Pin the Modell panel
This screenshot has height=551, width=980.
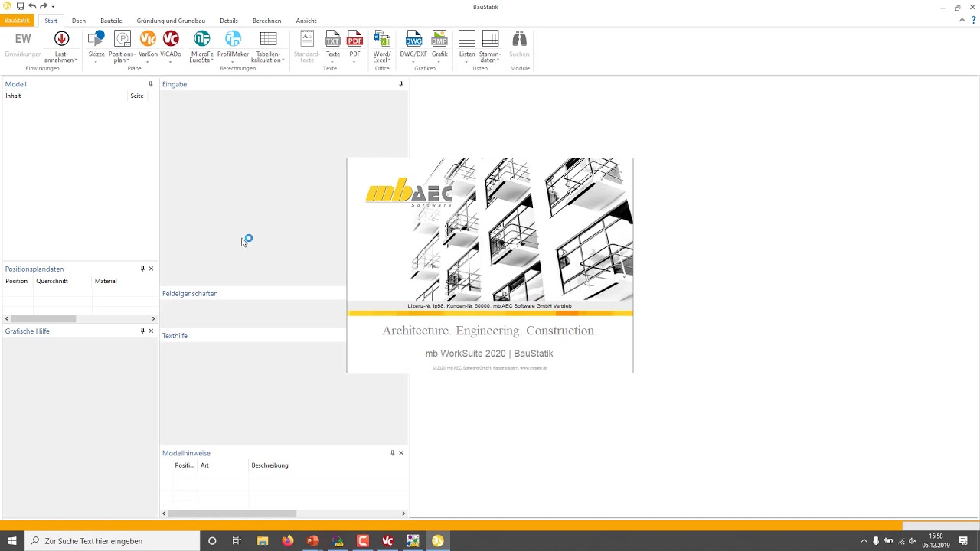(x=151, y=84)
